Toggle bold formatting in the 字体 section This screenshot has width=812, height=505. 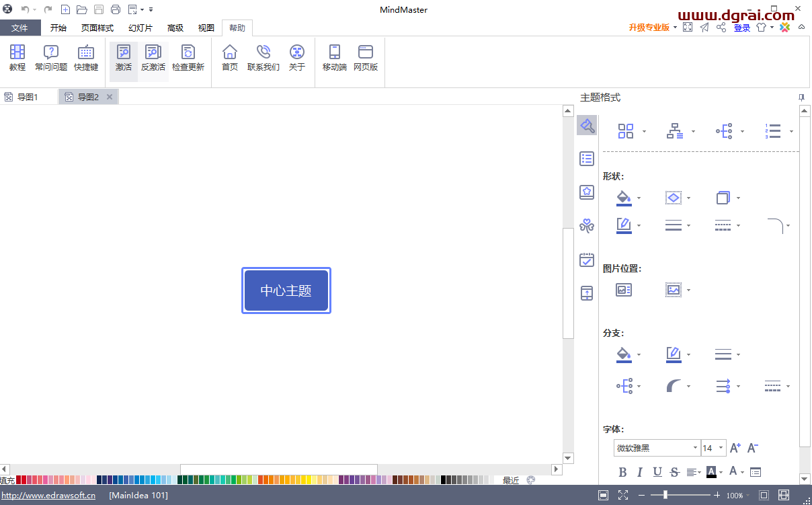tap(622, 472)
